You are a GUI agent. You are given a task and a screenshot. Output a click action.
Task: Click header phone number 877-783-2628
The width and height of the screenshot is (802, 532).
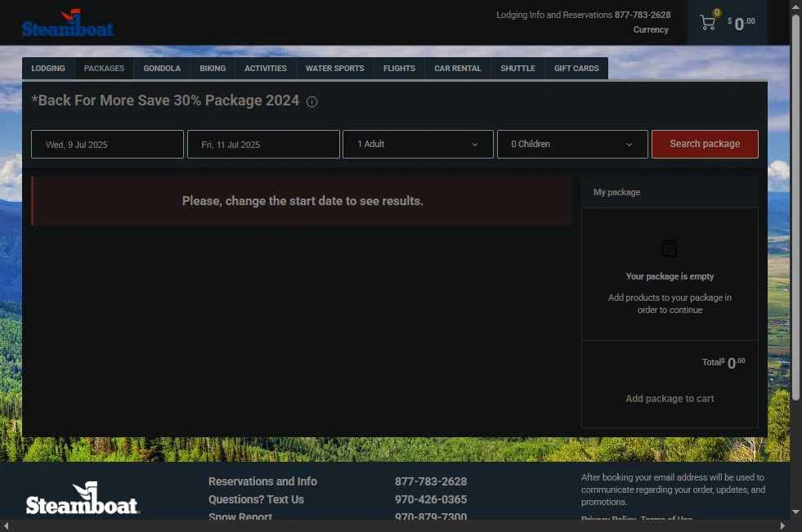[x=643, y=15]
